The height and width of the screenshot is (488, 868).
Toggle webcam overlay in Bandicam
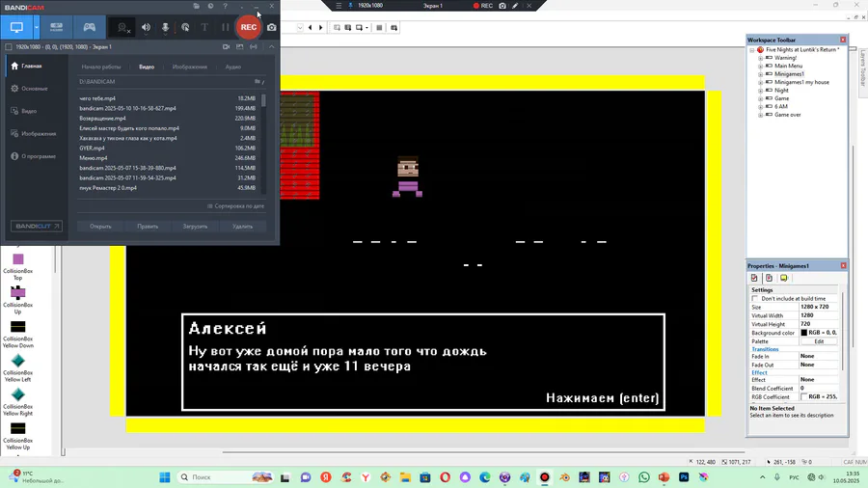point(122,27)
